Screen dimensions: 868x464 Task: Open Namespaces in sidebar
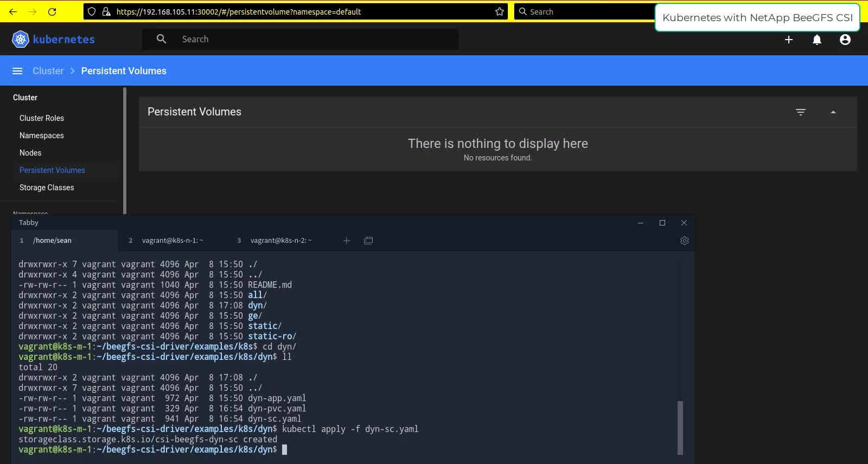(x=42, y=136)
